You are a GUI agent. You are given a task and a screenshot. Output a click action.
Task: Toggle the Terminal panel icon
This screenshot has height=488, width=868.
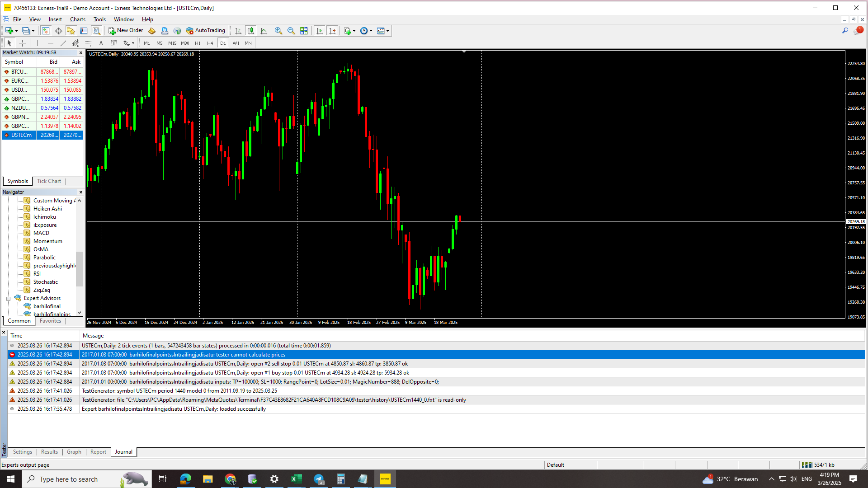84,31
